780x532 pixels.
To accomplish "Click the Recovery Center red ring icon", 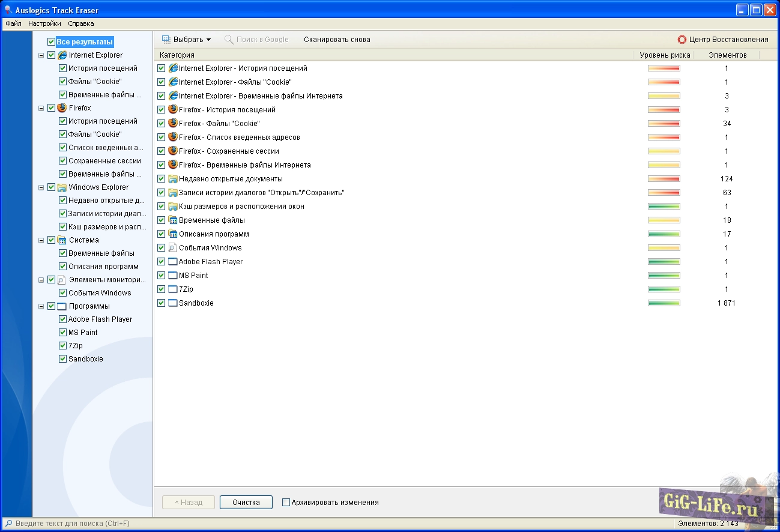I will tap(682, 40).
